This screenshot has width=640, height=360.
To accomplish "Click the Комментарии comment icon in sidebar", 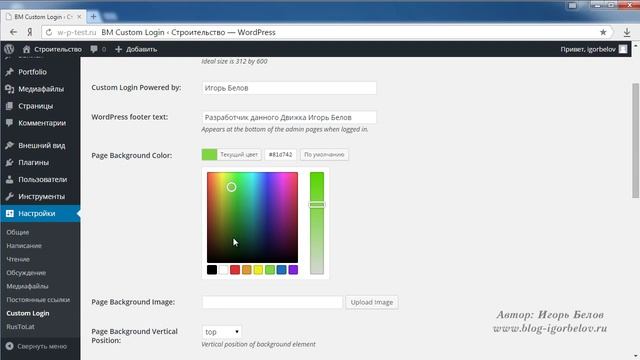I will (x=9, y=123).
